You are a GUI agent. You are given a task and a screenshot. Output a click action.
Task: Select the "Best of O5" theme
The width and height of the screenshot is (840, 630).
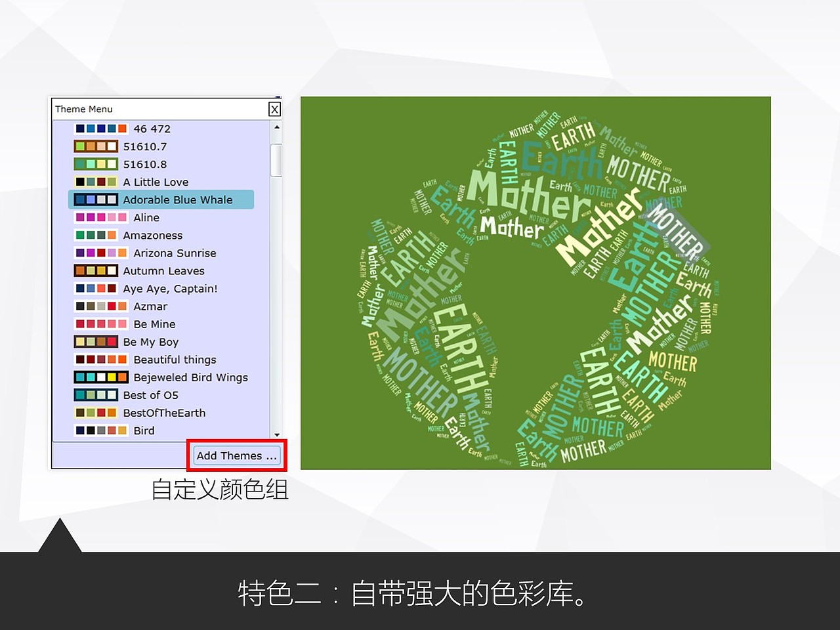click(151, 394)
